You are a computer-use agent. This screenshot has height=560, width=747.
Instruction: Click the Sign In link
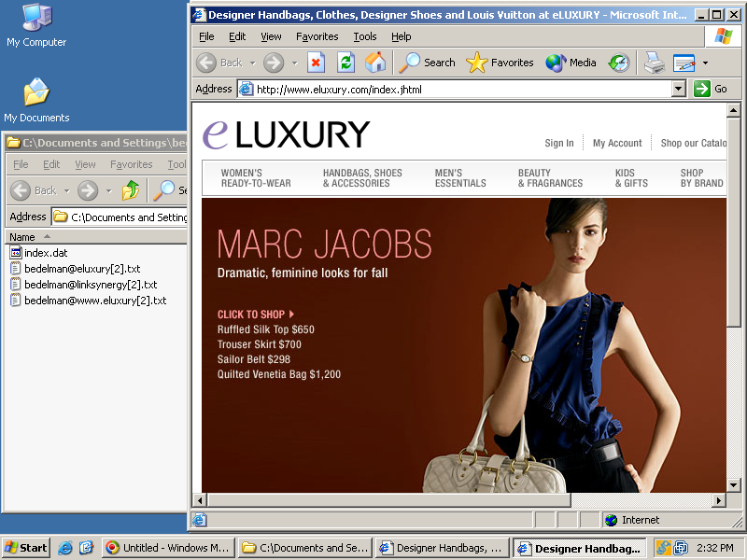pos(559,143)
